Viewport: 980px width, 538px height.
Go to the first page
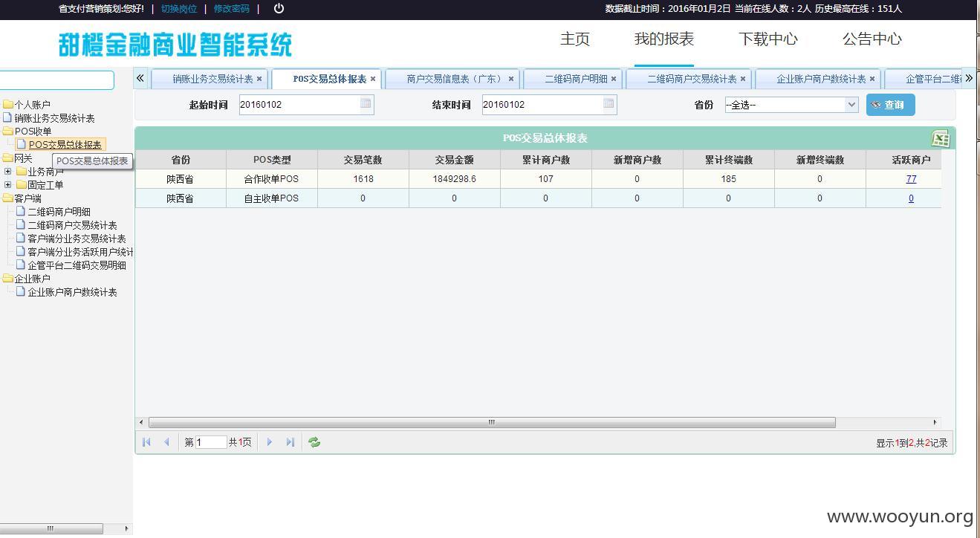pos(146,442)
